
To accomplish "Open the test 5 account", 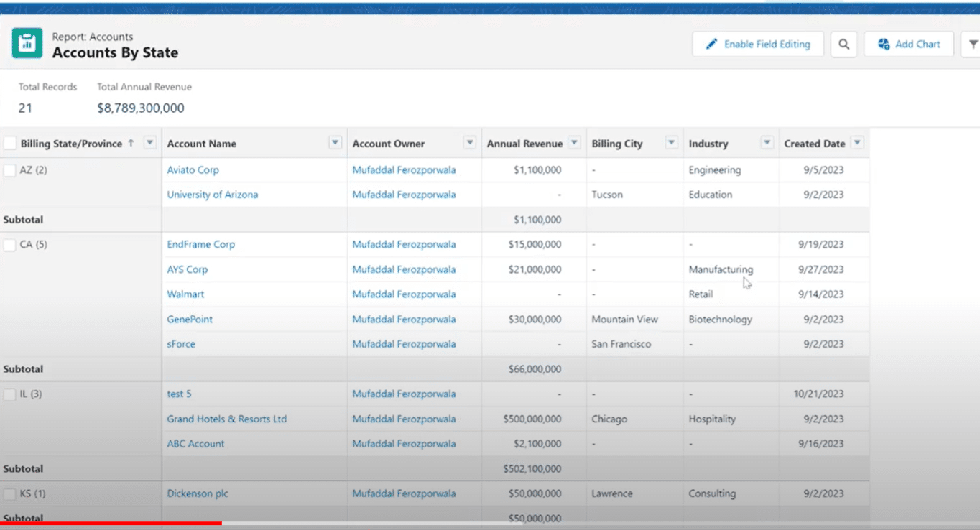I will point(179,394).
